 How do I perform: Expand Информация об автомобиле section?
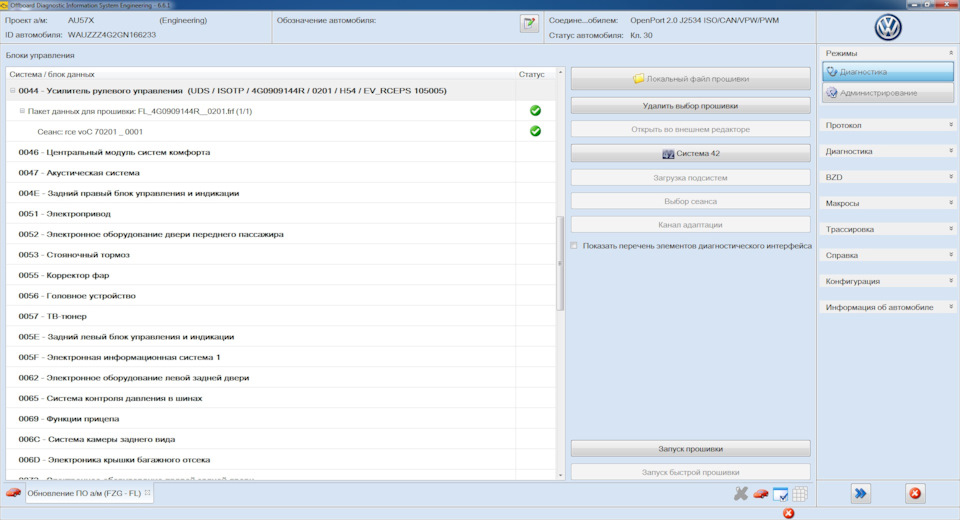pyautogui.click(x=951, y=307)
